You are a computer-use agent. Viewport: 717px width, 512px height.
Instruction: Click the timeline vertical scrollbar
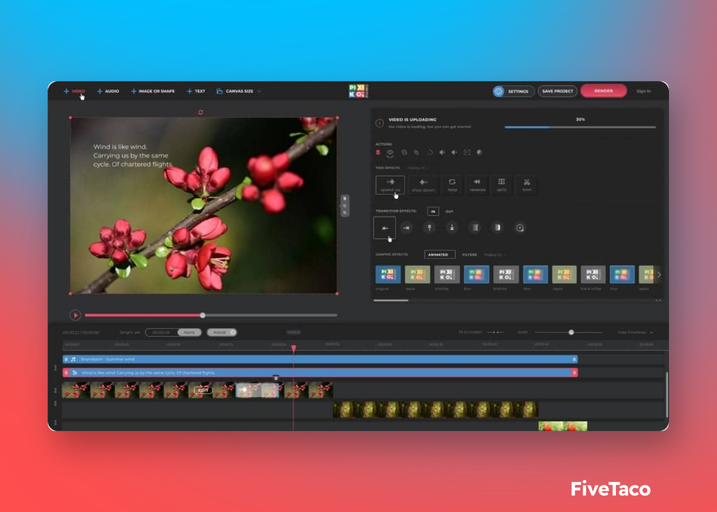coord(666,394)
